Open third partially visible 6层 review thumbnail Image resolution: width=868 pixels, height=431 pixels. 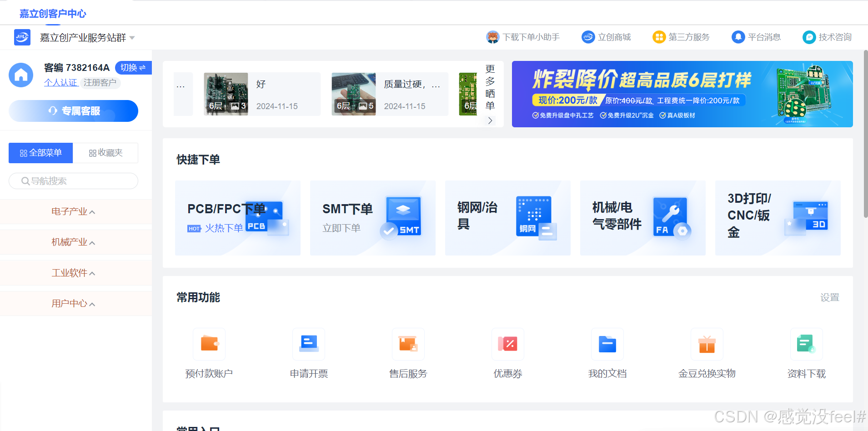[468, 94]
